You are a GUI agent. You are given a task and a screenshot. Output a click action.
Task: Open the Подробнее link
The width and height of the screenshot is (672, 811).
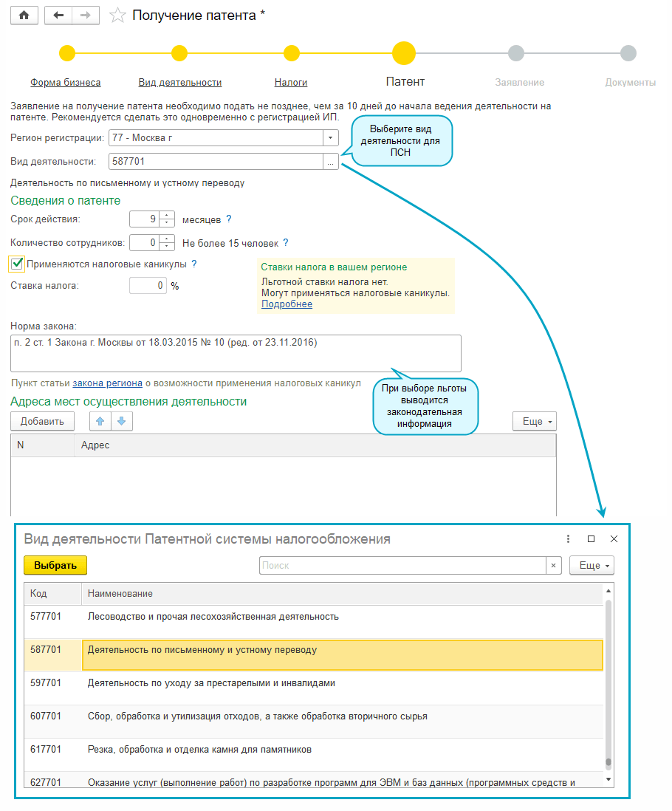(x=287, y=304)
